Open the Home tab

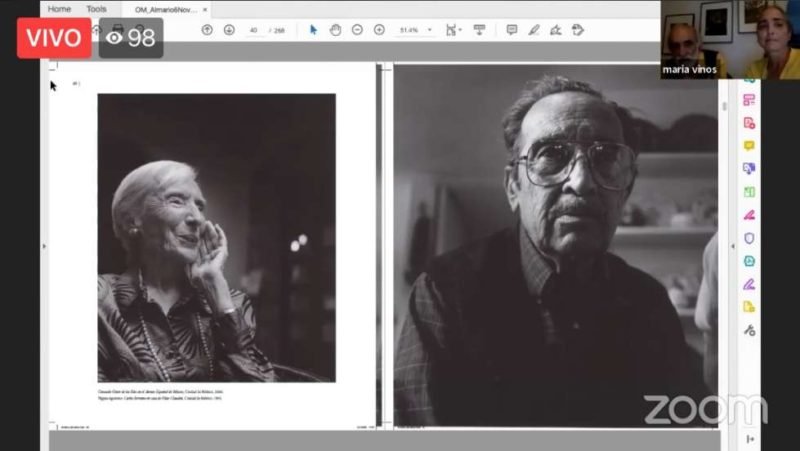pyautogui.click(x=59, y=9)
